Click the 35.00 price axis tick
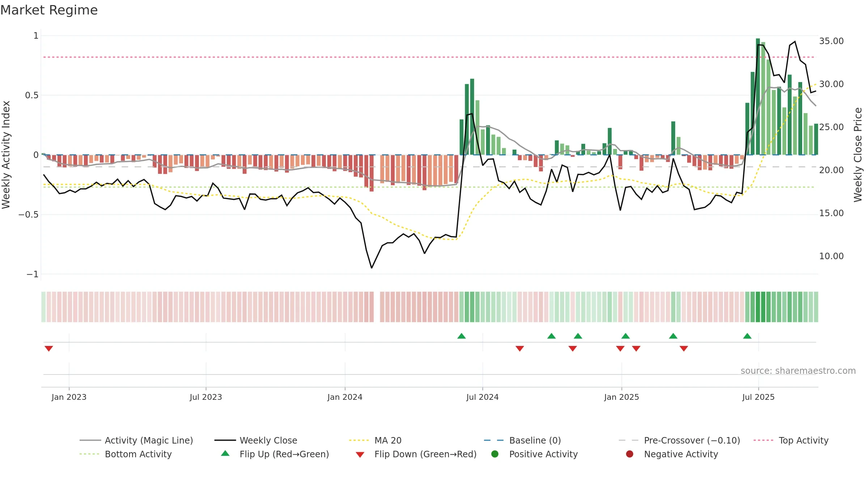The width and height of the screenshot is (868, 488). click(x=831, y=41)
